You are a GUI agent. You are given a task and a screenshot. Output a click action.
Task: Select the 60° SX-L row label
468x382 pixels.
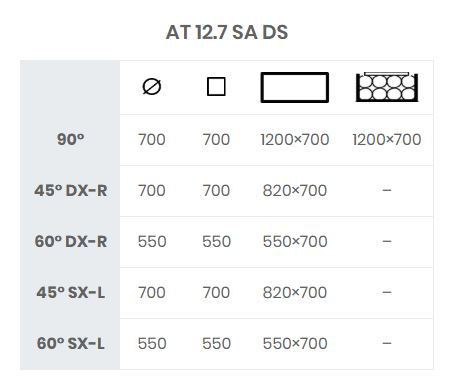click(x=71, y=343)
